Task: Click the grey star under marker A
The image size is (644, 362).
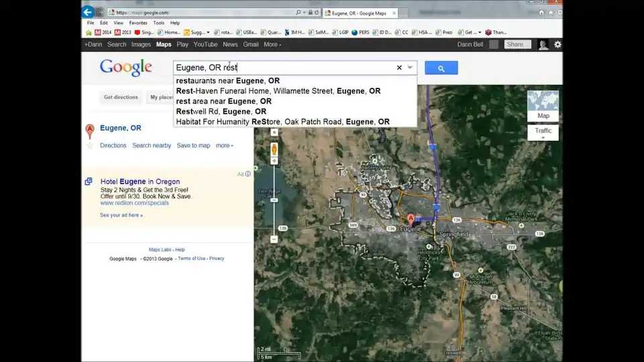Action: point(90,145)
